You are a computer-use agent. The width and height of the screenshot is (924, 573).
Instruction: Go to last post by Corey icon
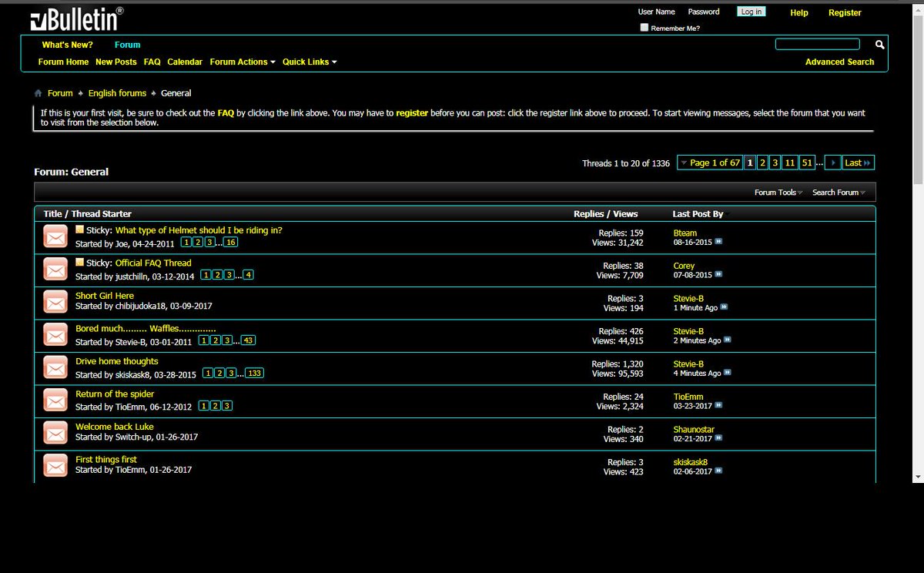coord(718,274)
